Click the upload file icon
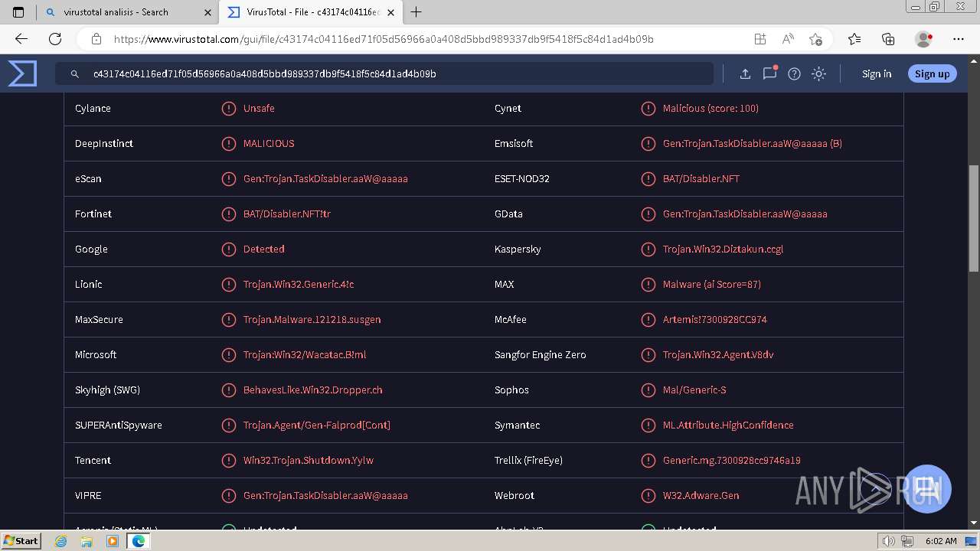The width and height of the screenshot is (980, 551). tap(745, 73)
